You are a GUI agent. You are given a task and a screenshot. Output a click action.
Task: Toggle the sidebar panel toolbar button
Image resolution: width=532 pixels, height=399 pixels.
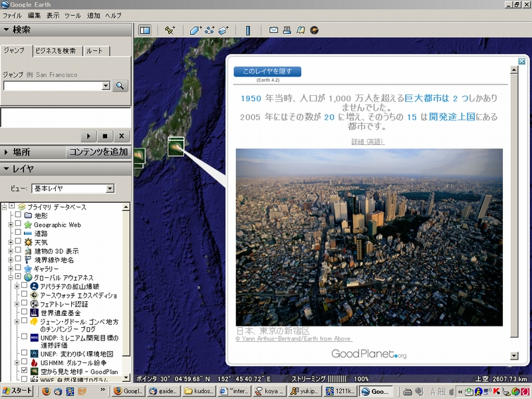tap(145, 30)
